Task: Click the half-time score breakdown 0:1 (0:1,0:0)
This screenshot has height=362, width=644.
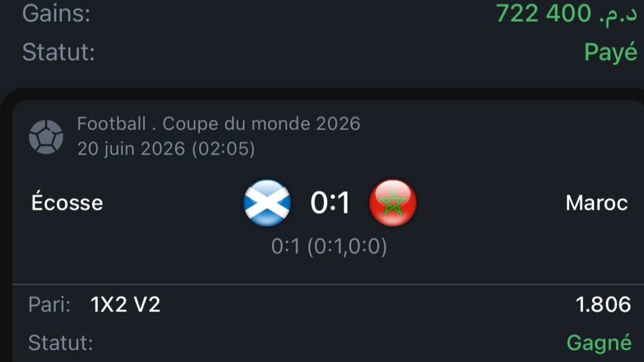Action: point(329,247)
